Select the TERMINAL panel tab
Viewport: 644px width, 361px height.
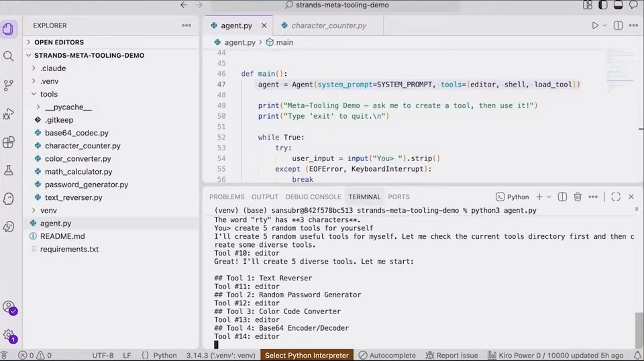[x=364, y=197]
